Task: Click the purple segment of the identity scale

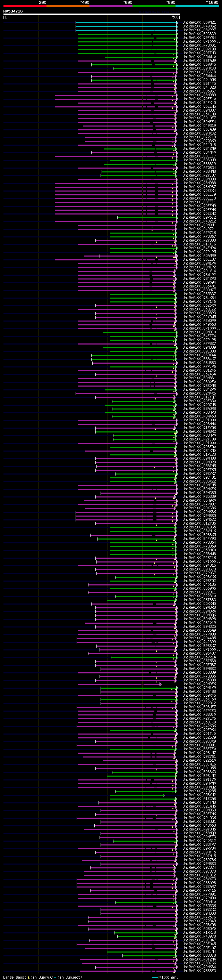Action: point(111,6)
